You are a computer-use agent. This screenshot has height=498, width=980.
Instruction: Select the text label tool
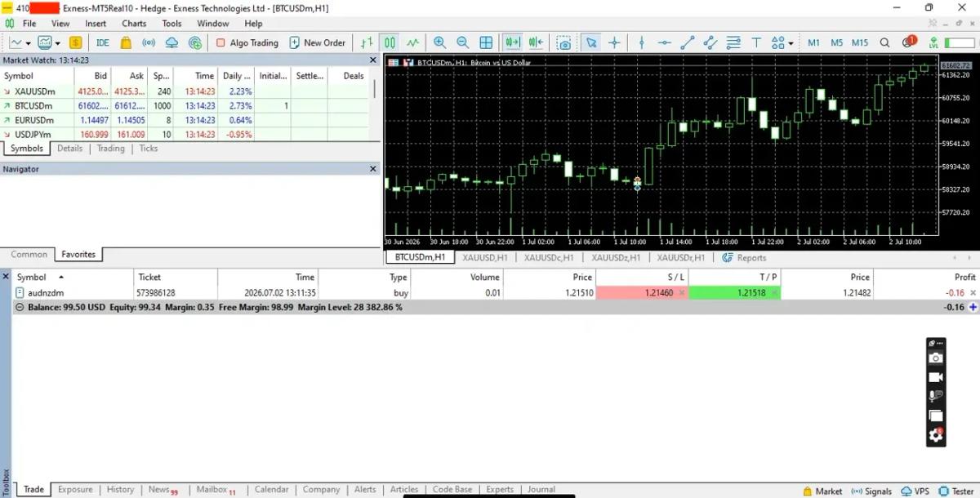coord(756,42)
